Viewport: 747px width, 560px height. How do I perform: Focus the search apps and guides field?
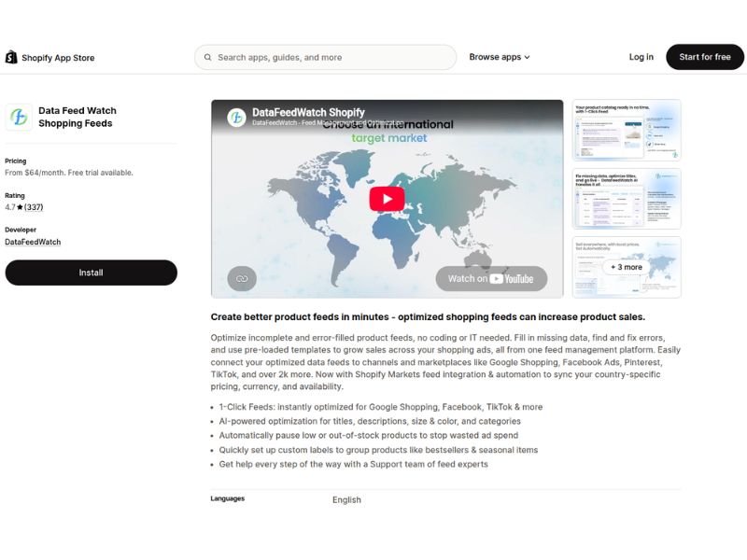(x=325, y=57)
